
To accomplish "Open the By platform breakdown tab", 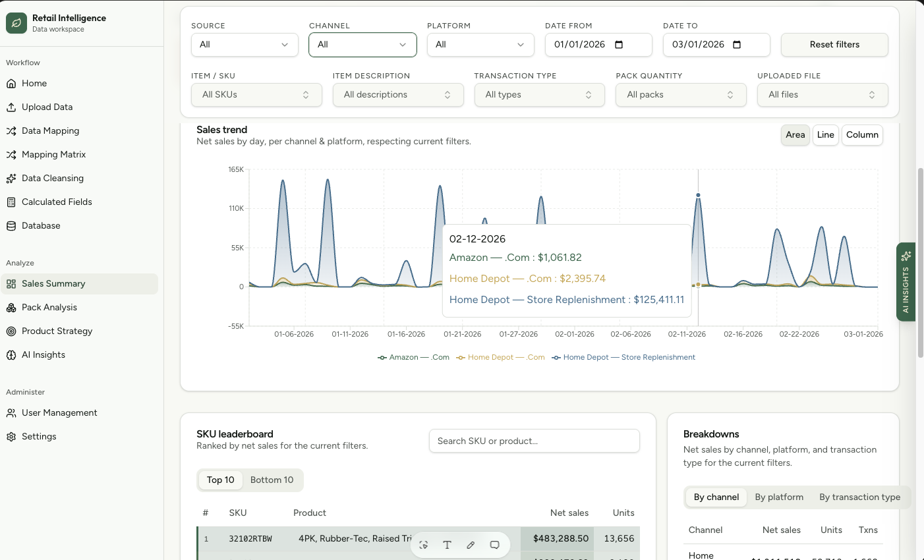I will [x=779, y=497].
